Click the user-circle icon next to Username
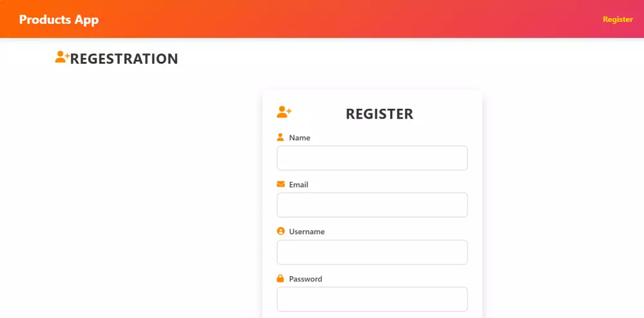644x318 pixels. (x=280, y=231)
